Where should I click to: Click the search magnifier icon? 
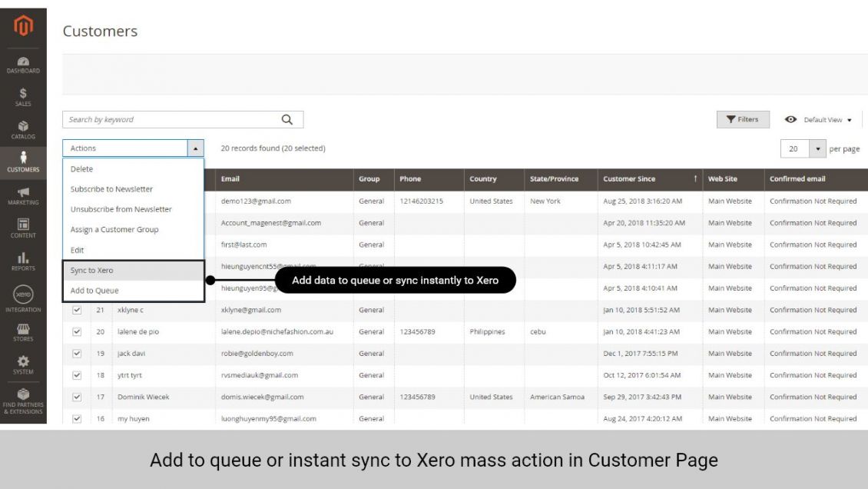287,120
